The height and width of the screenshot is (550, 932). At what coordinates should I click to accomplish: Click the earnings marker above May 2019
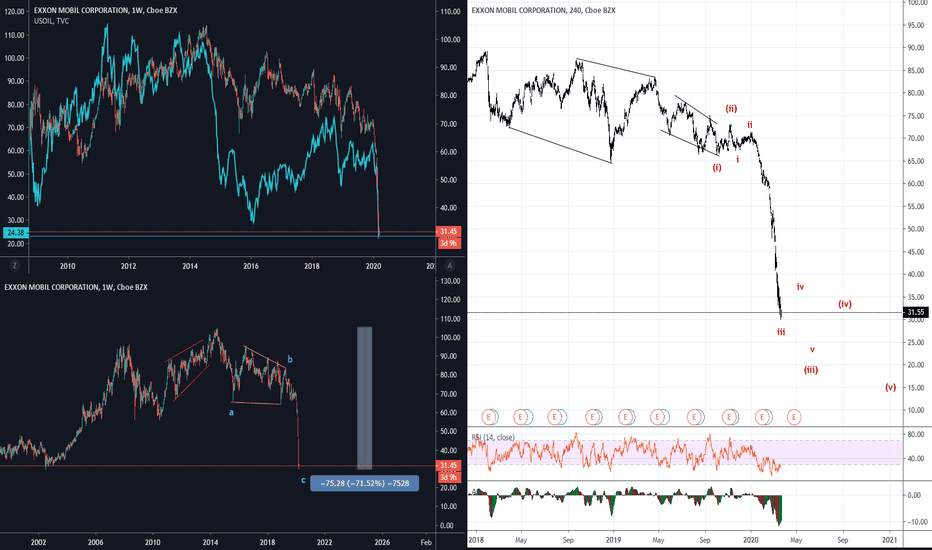point(657,417)
